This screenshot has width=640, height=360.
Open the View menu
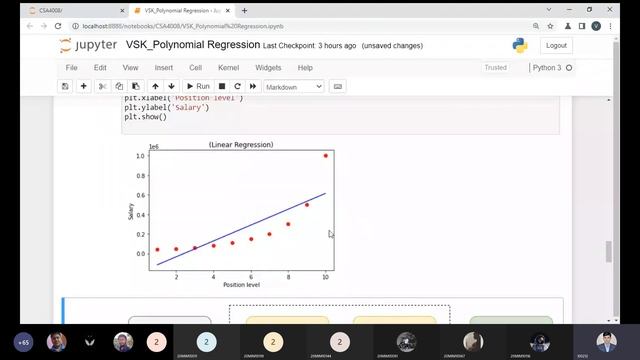click(x=131, y=68)
